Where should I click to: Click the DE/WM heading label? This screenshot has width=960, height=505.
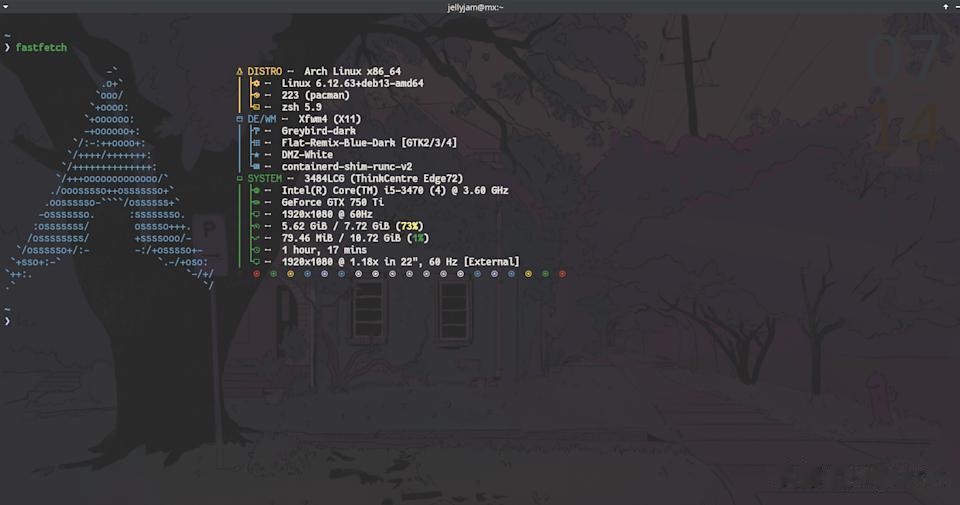coord(261,119)
